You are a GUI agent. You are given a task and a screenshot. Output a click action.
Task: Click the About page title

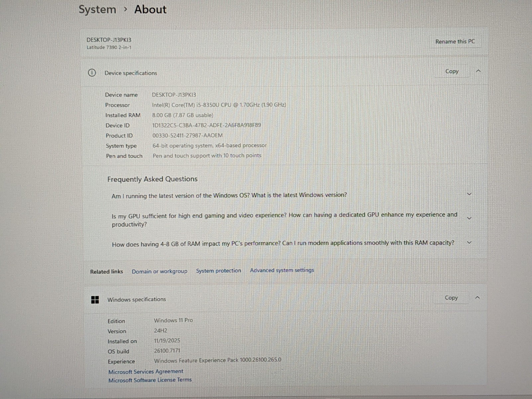[150, 9]
